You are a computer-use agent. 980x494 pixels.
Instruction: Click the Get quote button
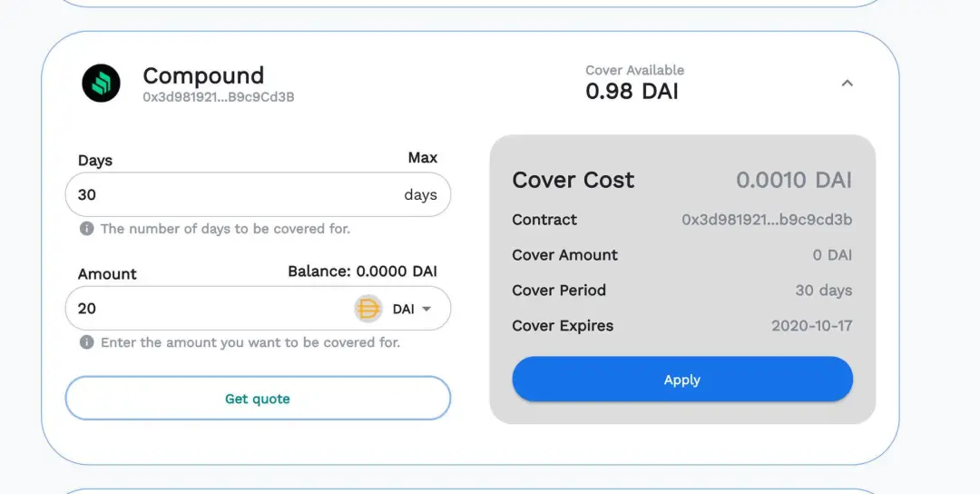(258, 399)
